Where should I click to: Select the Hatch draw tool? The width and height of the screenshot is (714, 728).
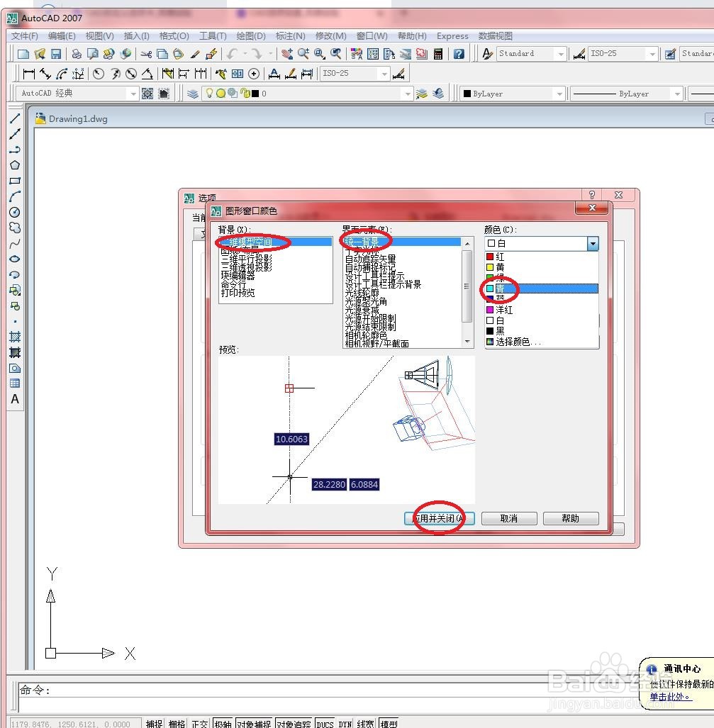point(15,337)
